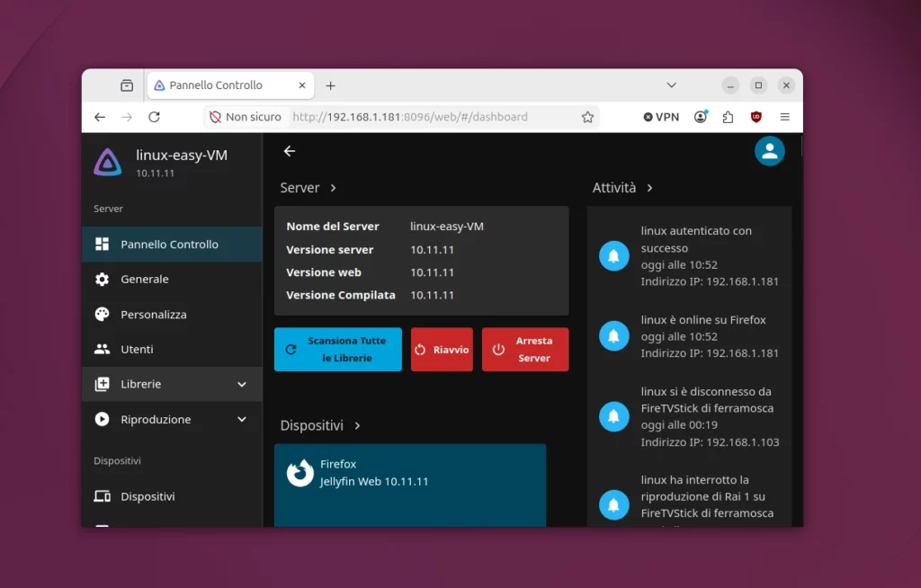Open the Dispositivi section heading in dashboard
Image resolution: width=921 pixels, height=588 pixels.
[x=320, y=425]
